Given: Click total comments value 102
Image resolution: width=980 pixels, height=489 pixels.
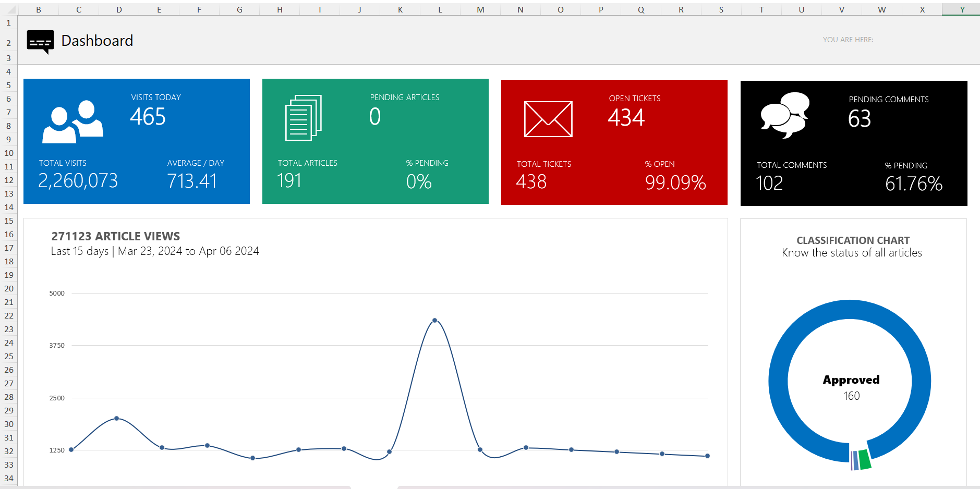Looking at the screenshot, I should point(769,183).
